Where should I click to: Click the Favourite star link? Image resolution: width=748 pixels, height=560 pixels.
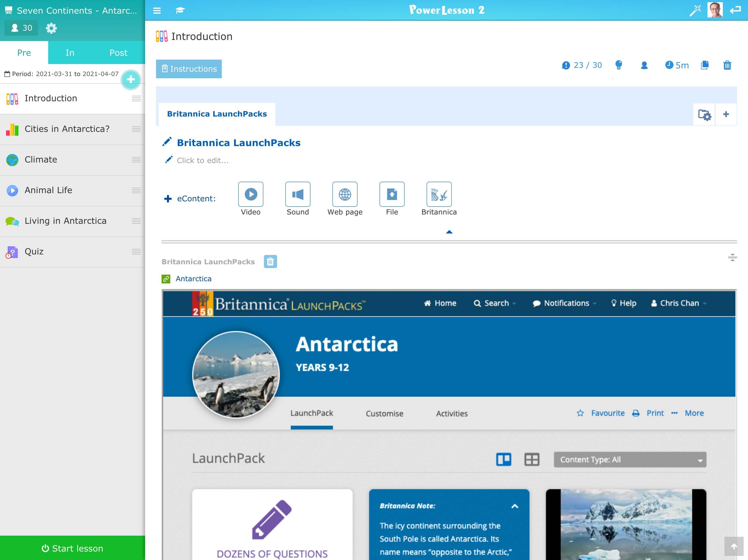(601, 413)
